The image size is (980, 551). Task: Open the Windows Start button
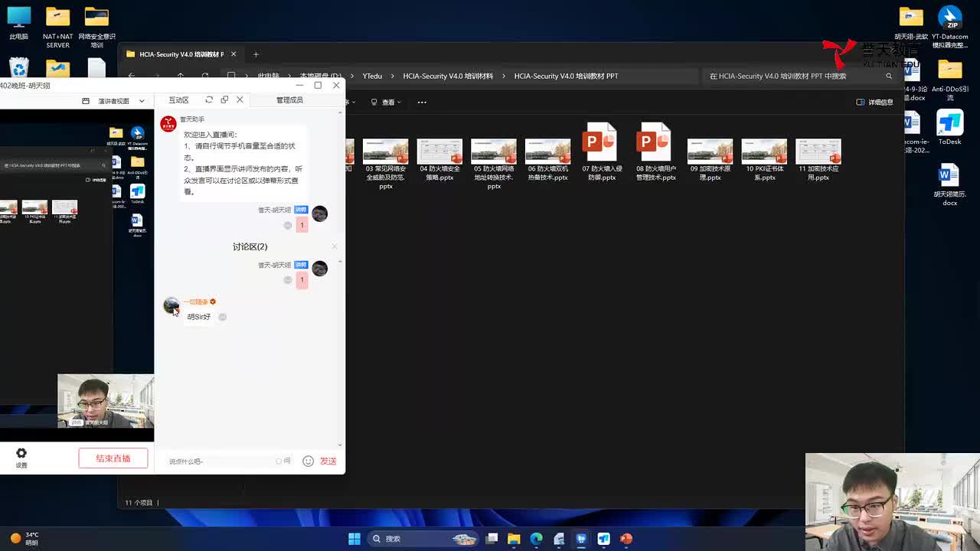pos(354,539)
